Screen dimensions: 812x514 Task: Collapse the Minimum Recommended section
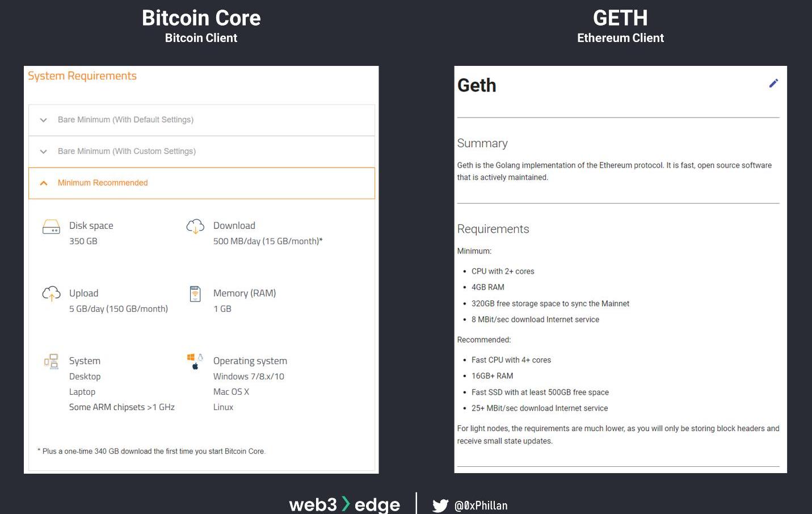tap(201, 183)
